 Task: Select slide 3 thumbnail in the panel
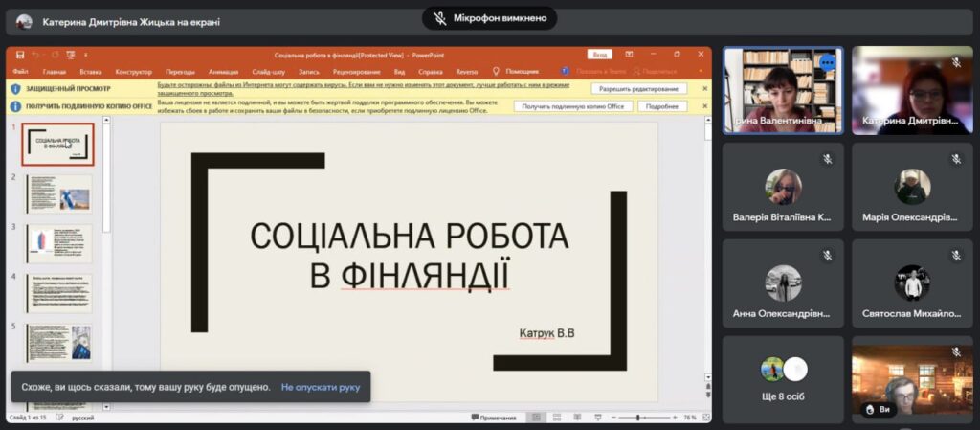pos(58,243)
